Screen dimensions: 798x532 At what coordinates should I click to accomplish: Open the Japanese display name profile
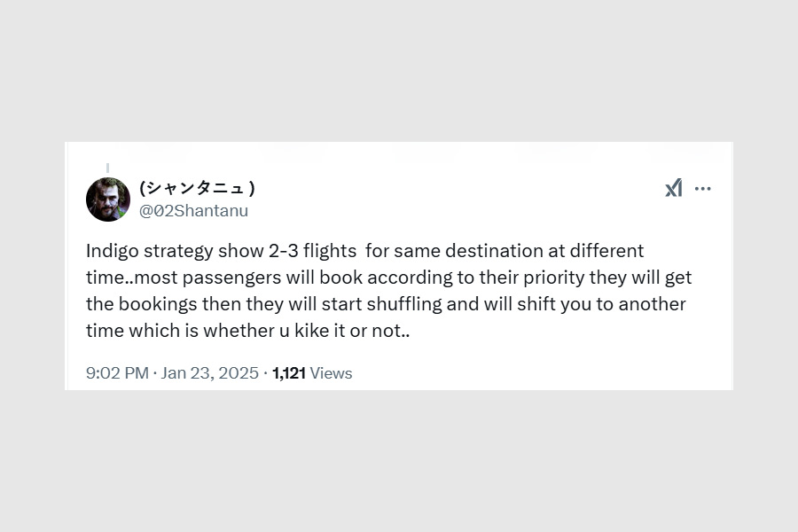pyautogui.click(x=198, y=188)
